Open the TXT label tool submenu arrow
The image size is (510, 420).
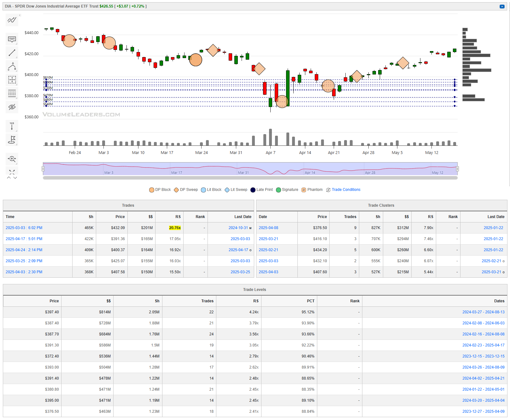pos(17,44)
